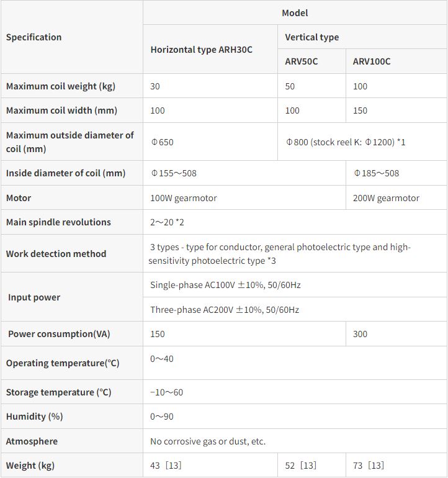Click the "Φ155～508" inside diameter value
Viewport: 448px width, 478px height.
pos(174,173)
